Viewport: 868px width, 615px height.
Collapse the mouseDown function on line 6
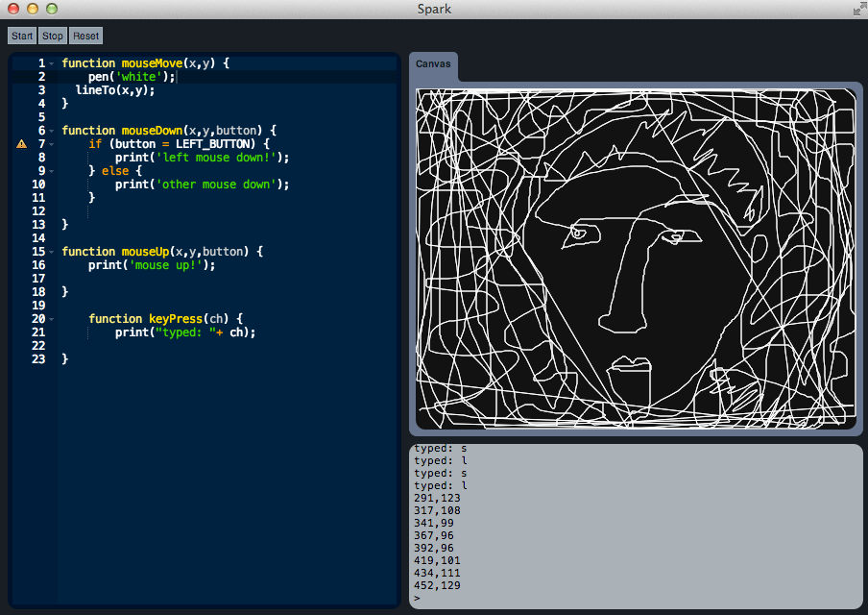click(52, 131)
